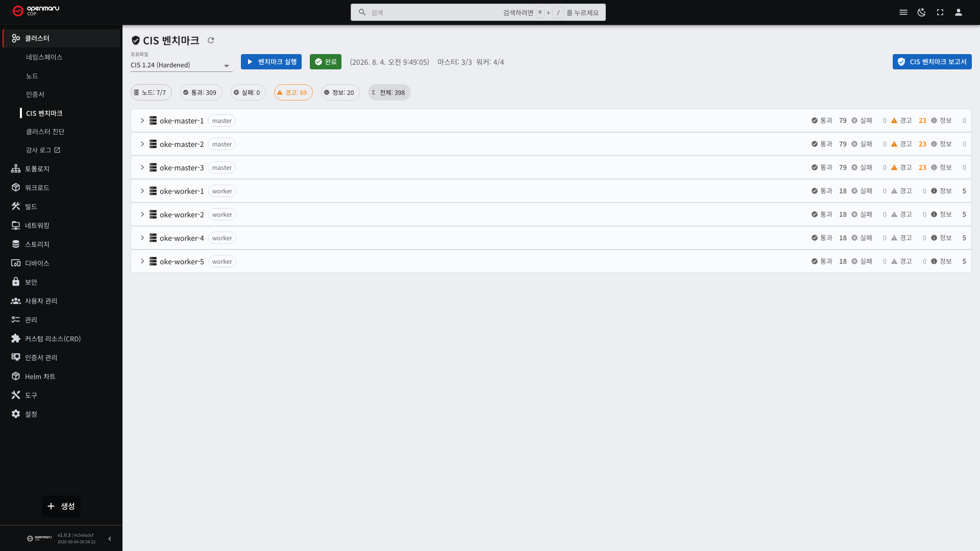Image resolution: width=980 pixels, height=551 pixels.
Task: Enter fullscreen mode icon
Action: coord(940,12)
